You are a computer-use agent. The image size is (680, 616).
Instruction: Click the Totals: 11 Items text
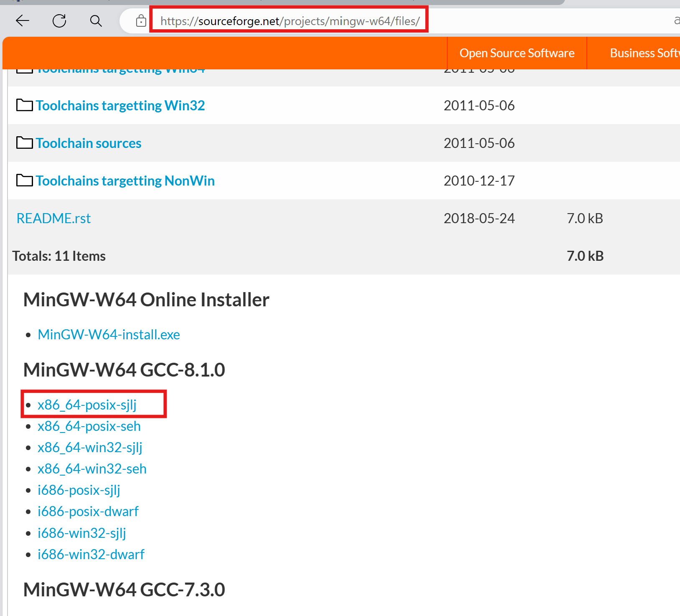pyautogui.click(x=59, y=256)
